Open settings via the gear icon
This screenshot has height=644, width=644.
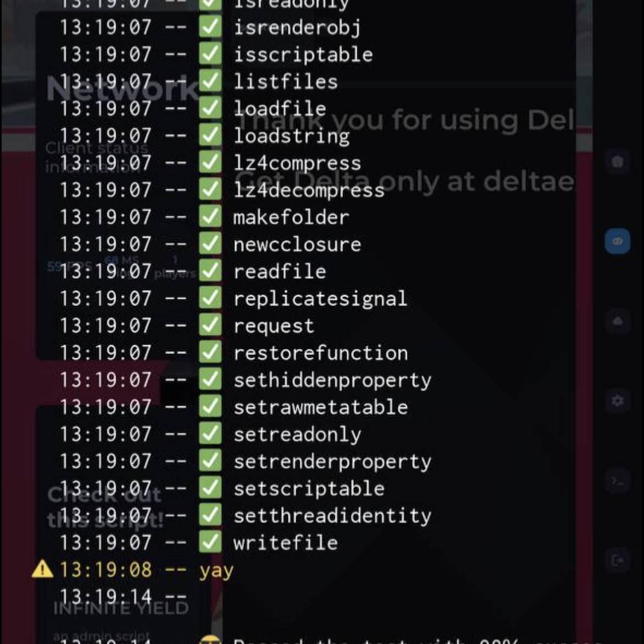tap(617, 401)
